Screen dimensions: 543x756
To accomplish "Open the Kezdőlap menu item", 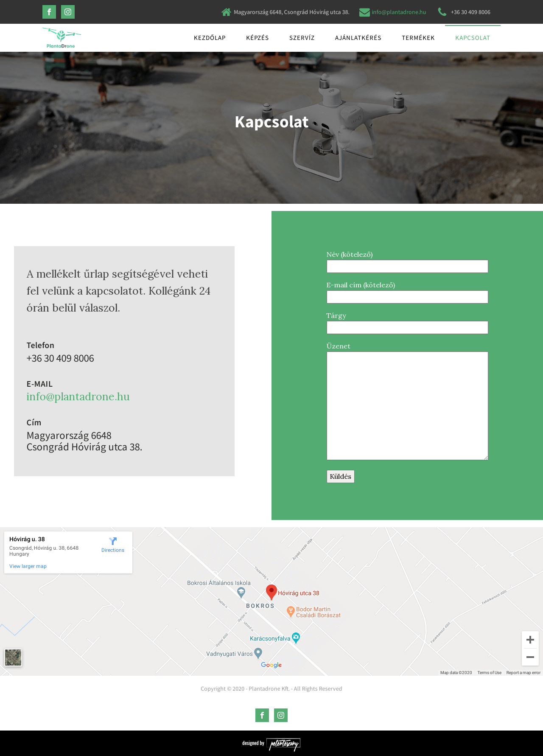I will [x=210, y=38].
